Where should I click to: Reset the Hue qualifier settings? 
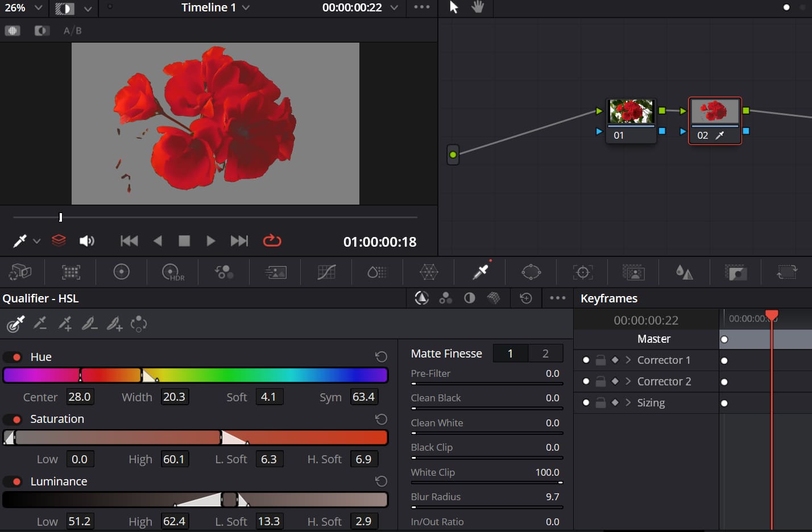coord(381,356)
